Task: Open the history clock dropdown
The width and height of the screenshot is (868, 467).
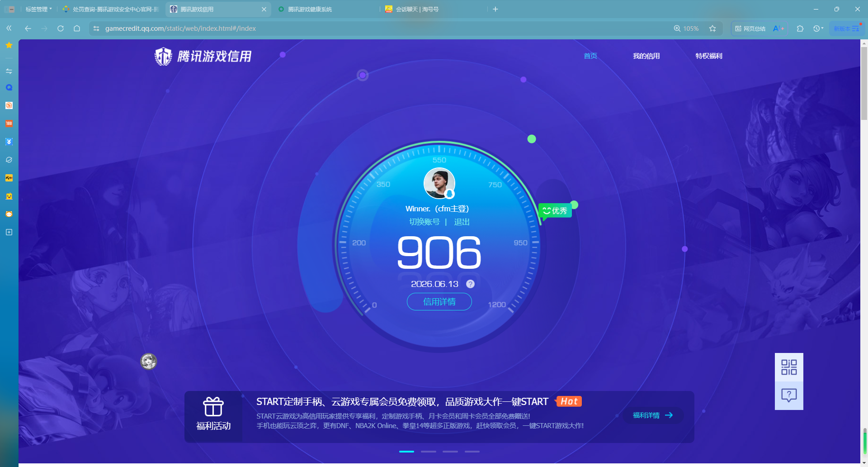Action: (x=818, y=28)
